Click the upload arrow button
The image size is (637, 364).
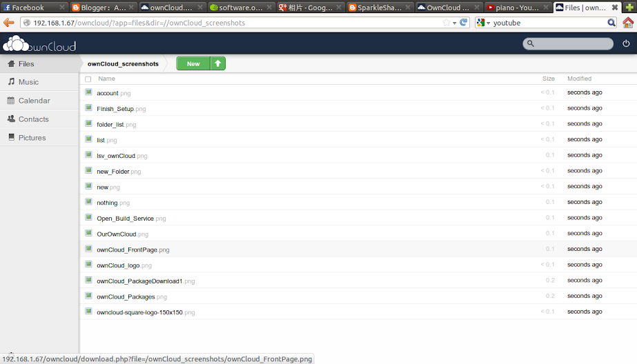pyautogui.click(x=218, y=63)
